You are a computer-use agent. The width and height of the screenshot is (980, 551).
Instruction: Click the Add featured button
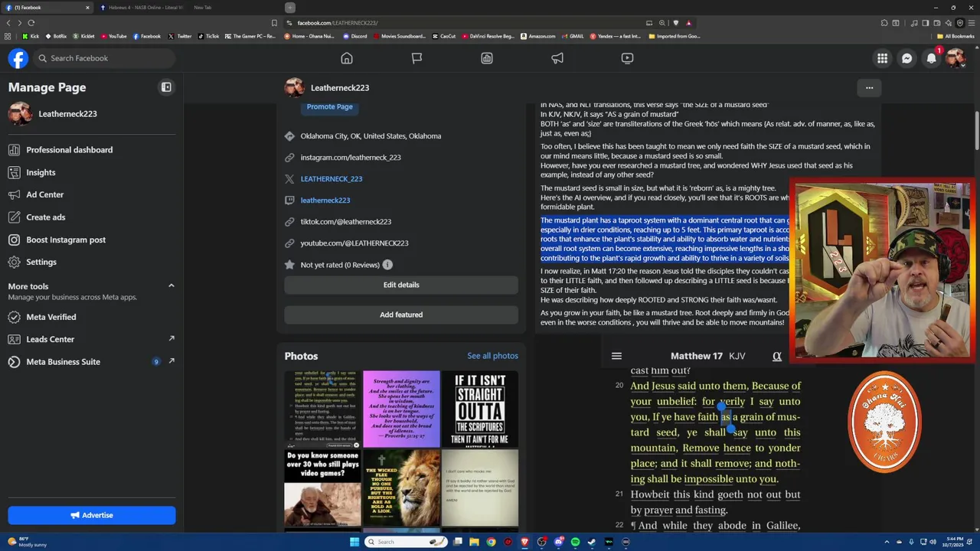[401, 315]
